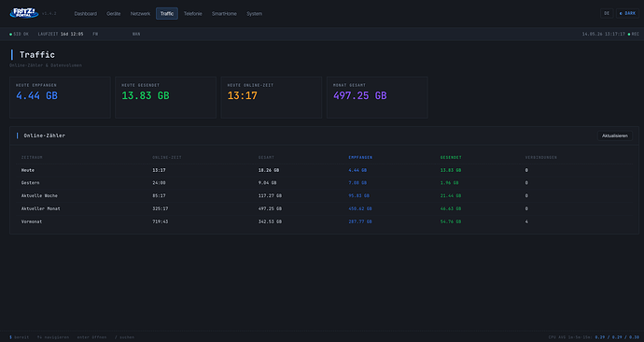Screen dimensions: 644x342
Task: Click the Gesamt column header
Action: [266, 157]
